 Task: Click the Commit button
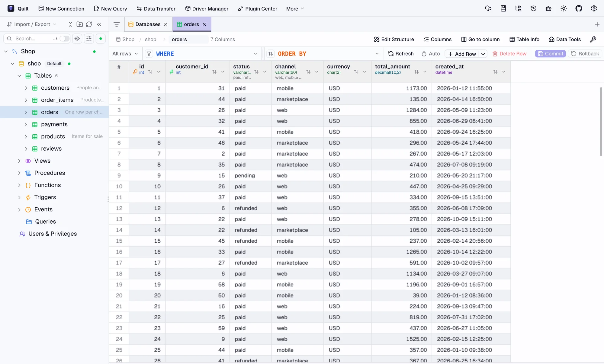550,54
